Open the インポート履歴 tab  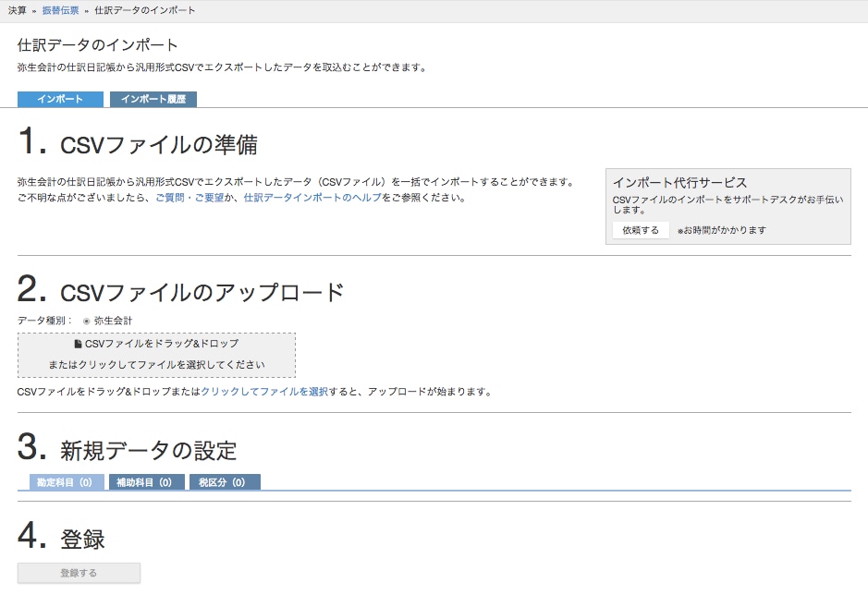(153, 99)
